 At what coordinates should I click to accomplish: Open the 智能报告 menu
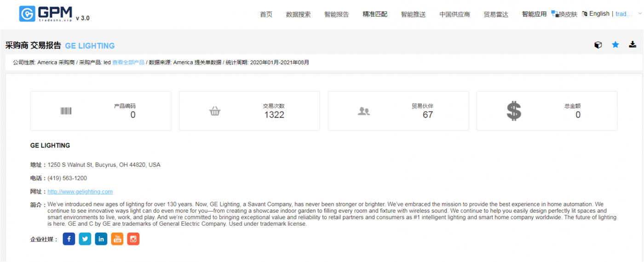point(337,14)
